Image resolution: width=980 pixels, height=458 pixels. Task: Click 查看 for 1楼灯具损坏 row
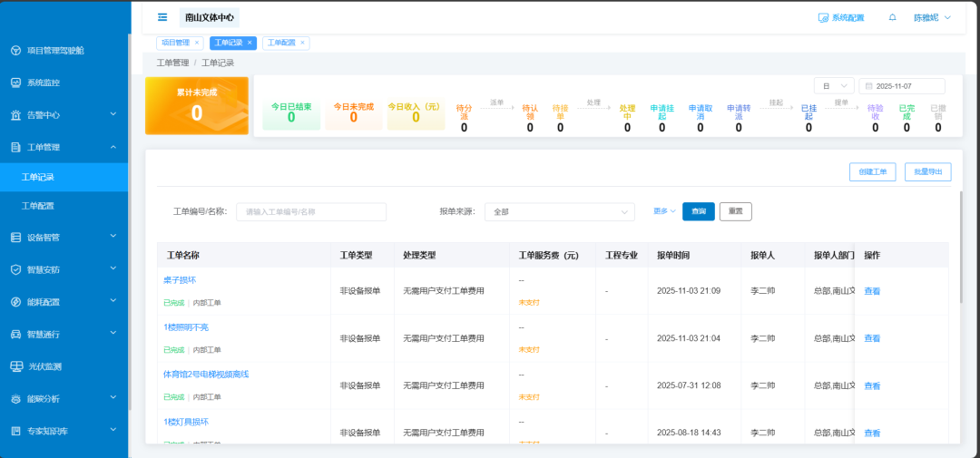click(x=872, y=433)
